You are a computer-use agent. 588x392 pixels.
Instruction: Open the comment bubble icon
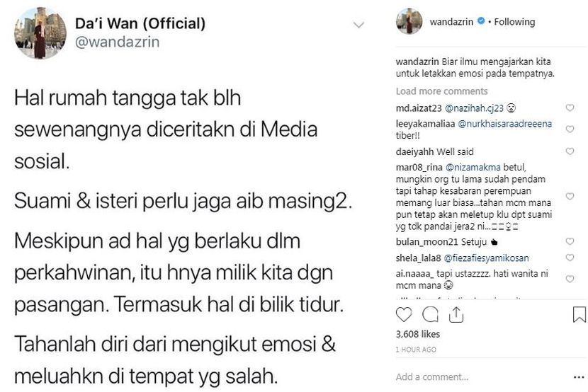(430, 314)
